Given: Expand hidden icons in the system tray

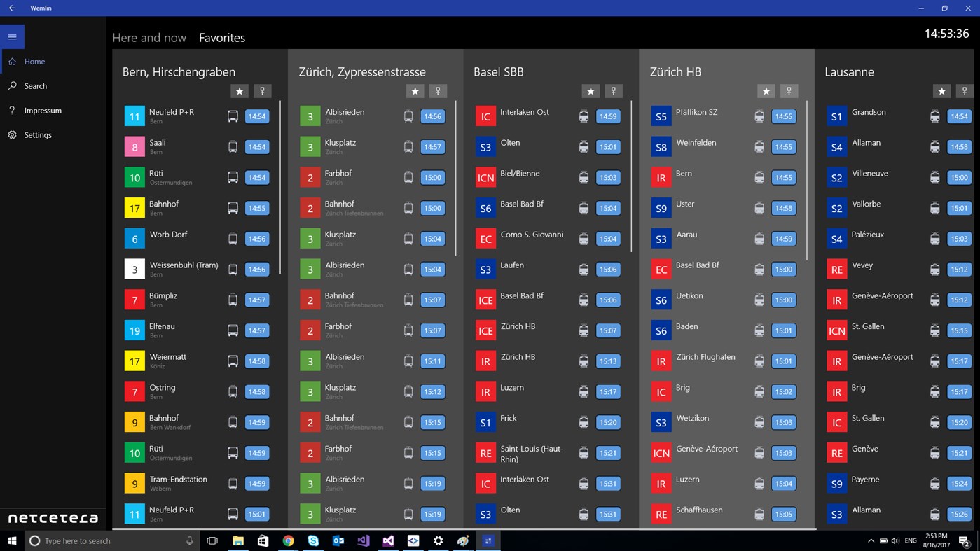Looking at the screenshot, I should click(871, 540).
